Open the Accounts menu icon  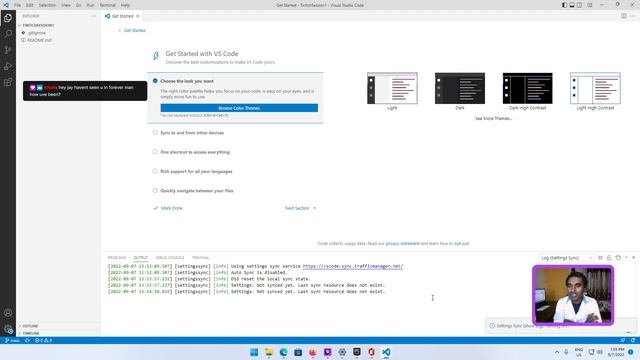click(8, 313)
